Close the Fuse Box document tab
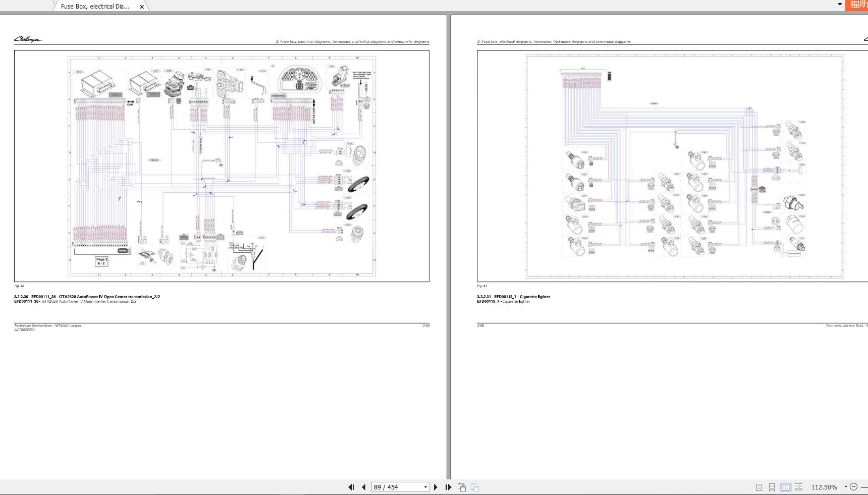The image size is (868, 495). click(142, 7)
